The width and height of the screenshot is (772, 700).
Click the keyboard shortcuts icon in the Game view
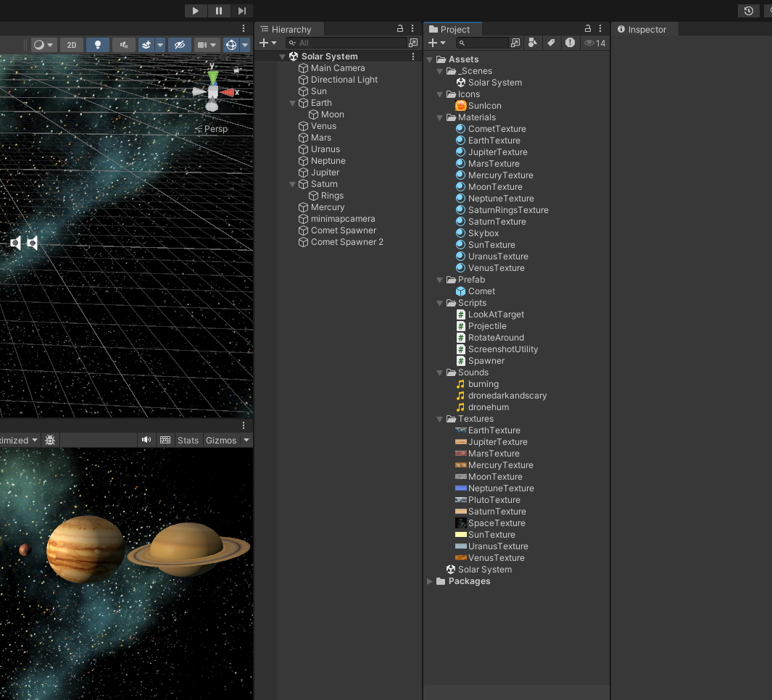click(165, 440)
